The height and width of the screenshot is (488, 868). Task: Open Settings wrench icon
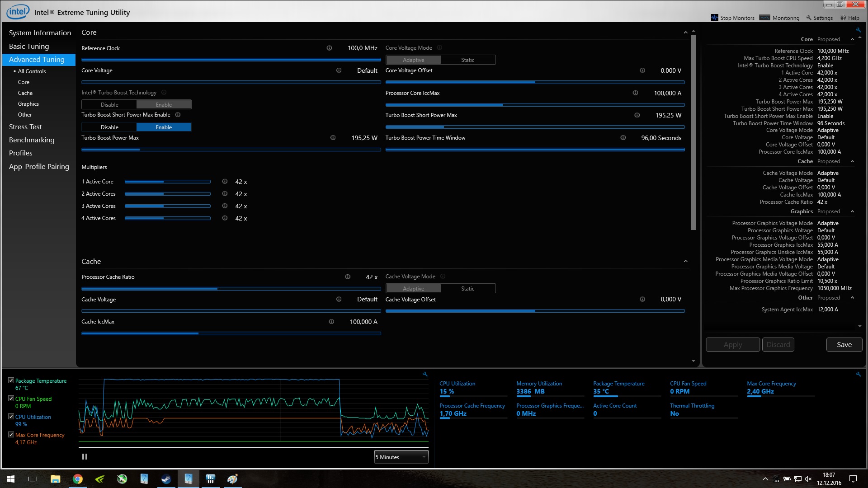coord(809,18)
